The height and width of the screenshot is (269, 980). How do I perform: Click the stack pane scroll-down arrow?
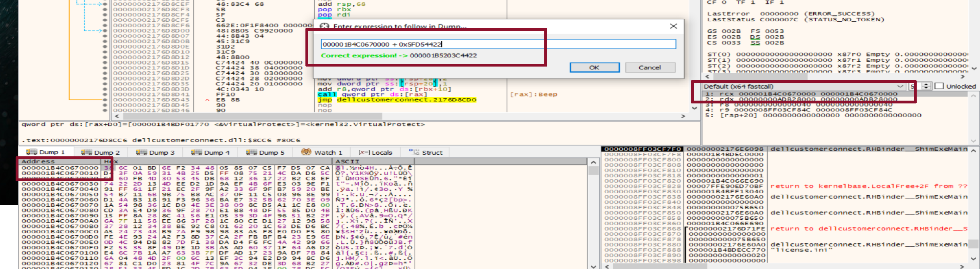click(974, 259)
